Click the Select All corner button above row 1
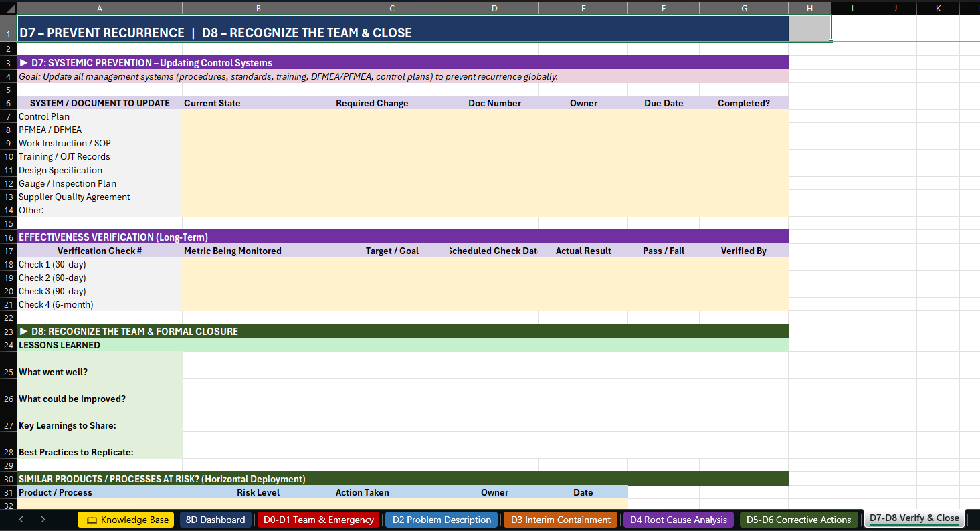980x531 pixels. tap(8, 7)
